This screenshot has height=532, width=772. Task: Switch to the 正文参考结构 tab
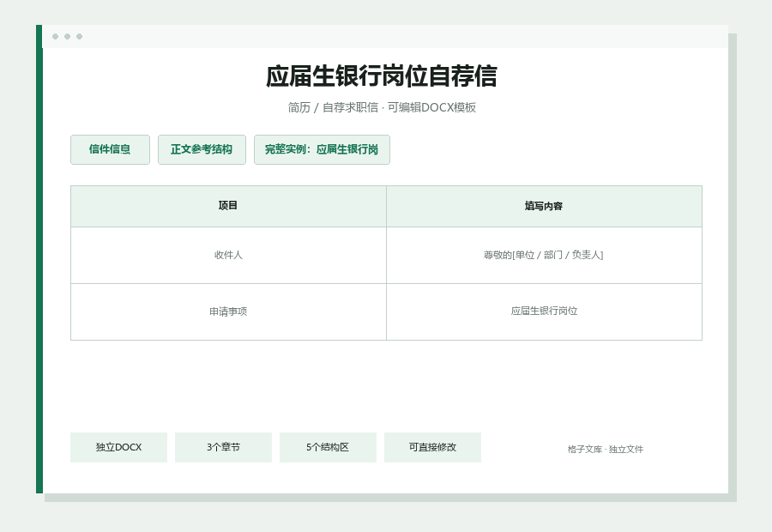pyautogui.click(x=202, y=150)
